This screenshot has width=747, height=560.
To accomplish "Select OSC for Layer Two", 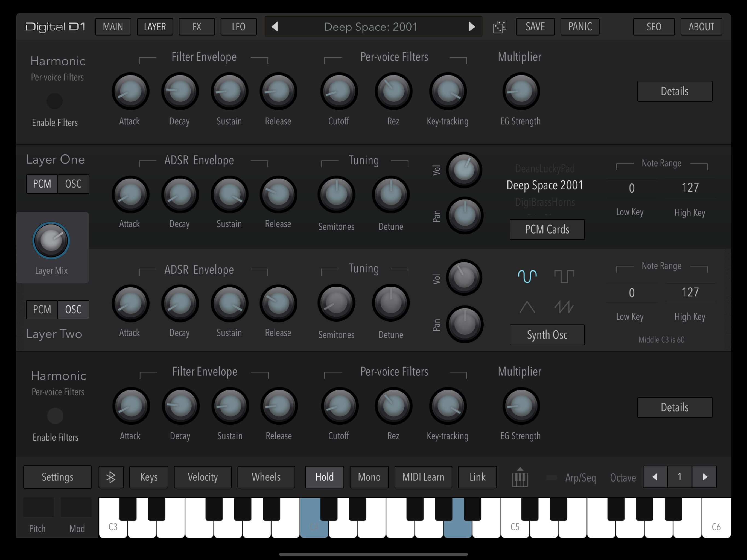I will 73,309.
